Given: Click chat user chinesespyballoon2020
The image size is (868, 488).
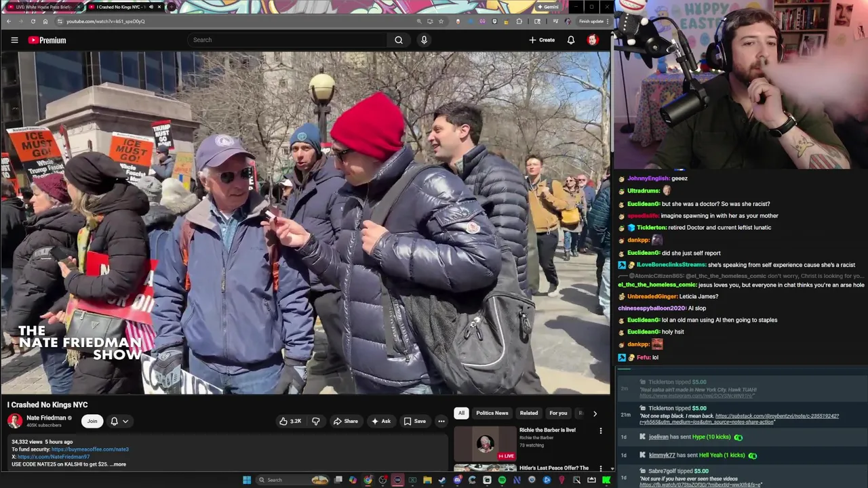Looking at the screenshot, I should click(x=652, y=308).
